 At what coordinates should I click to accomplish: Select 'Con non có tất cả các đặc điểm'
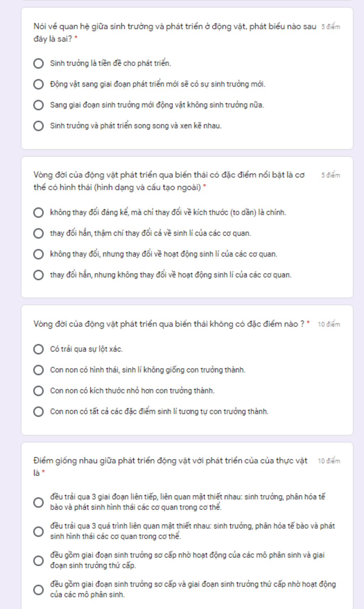tap(38, 412)
